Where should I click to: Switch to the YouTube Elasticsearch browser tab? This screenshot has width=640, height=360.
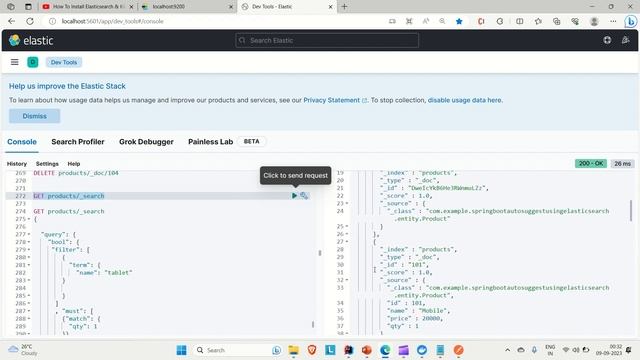pyautogui.click(x=88, y=7)
